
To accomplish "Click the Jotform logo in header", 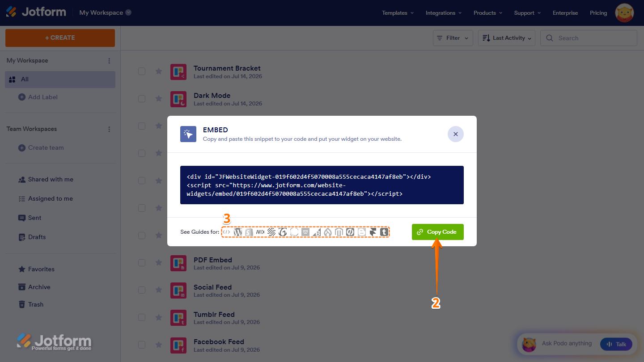I will pyautogui.click(x=36, y=12).
